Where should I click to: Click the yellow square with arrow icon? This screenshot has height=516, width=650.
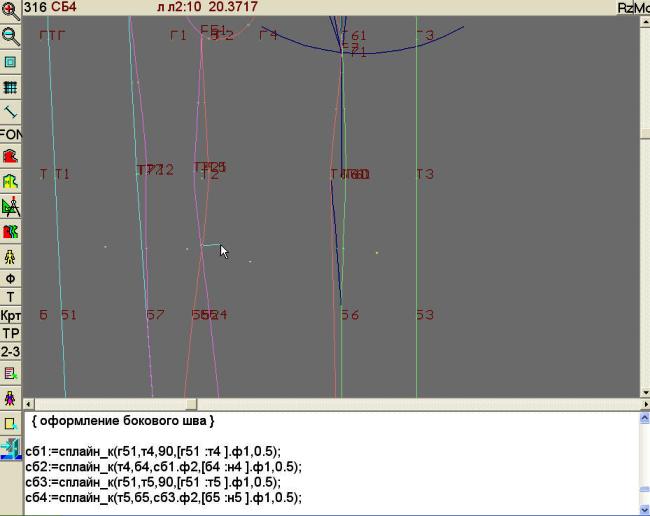pyautogui.click(x=10, y=424)
